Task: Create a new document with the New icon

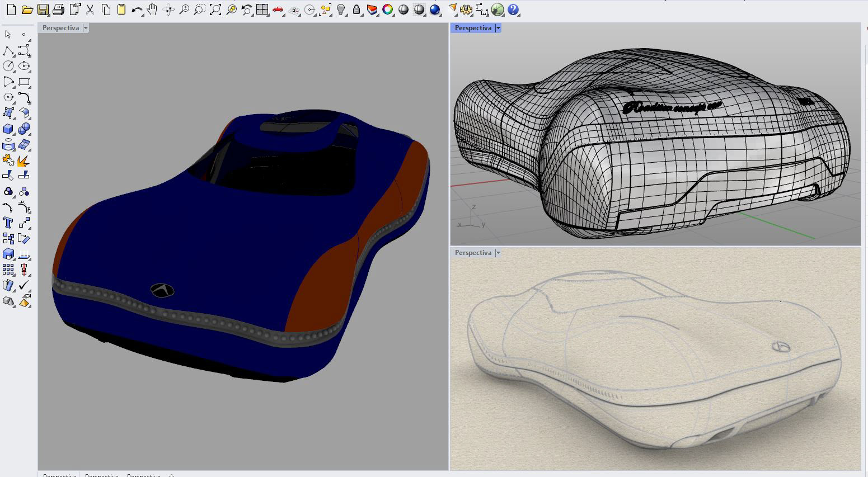Action: pyautogui.click(x=11, y=10)
